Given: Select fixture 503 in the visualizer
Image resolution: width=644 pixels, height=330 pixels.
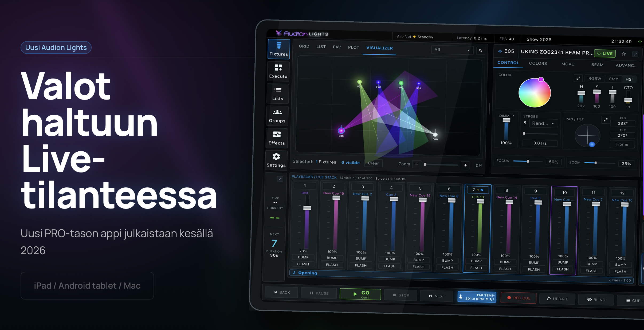Looking at the screenshot, I should click(401, 83).
